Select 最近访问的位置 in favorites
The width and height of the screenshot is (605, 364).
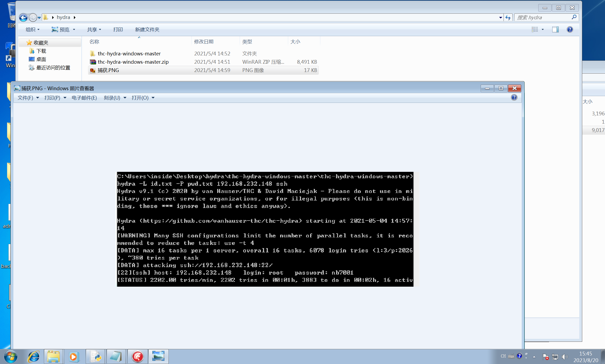point(53,67)
